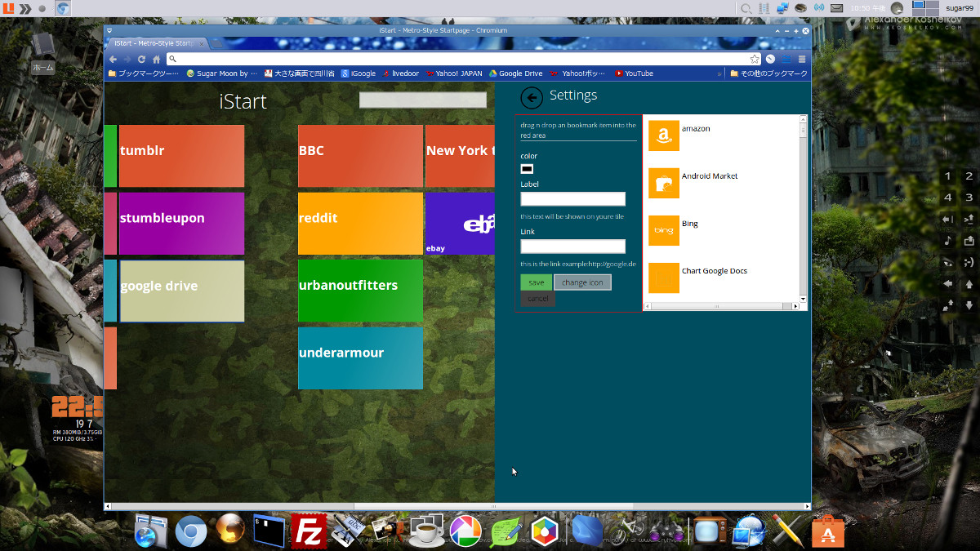The height and width of the screenshot is (551, 980).
Task: Focus the Link text field
Action: tap(572, 247)
